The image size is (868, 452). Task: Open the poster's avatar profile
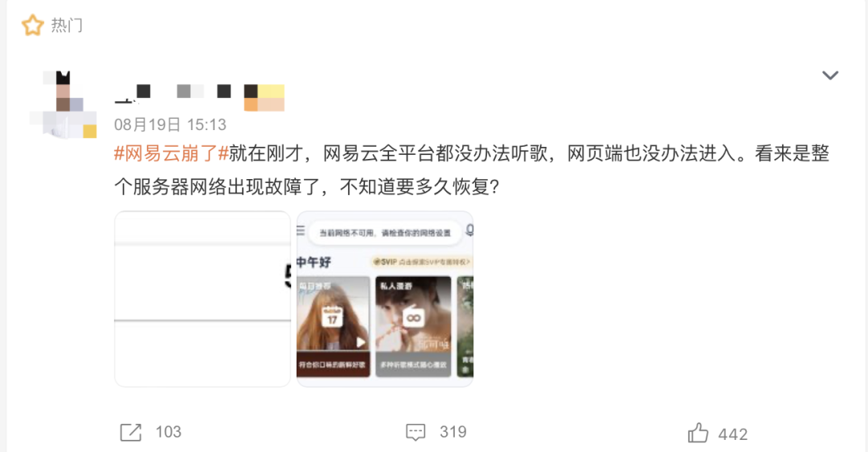point(63,104)
